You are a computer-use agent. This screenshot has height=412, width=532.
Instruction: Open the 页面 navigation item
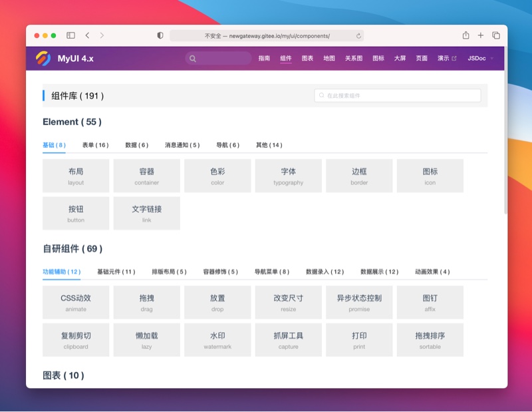click(x=422, y=58)
